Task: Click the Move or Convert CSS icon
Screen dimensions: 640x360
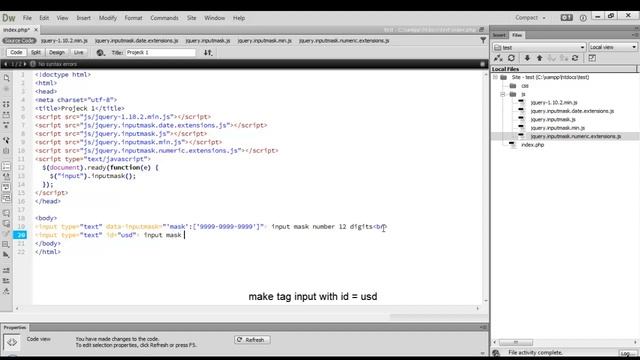Action: 6,255
